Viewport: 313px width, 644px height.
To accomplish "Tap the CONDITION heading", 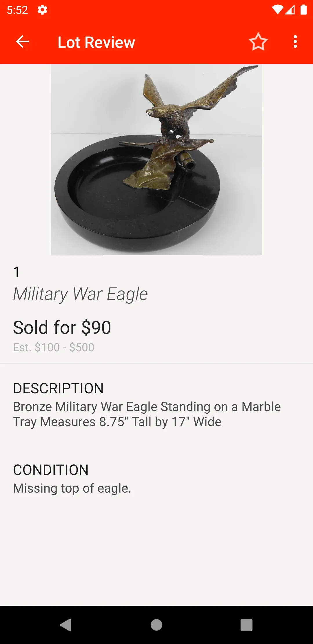I will pos(51,470).
